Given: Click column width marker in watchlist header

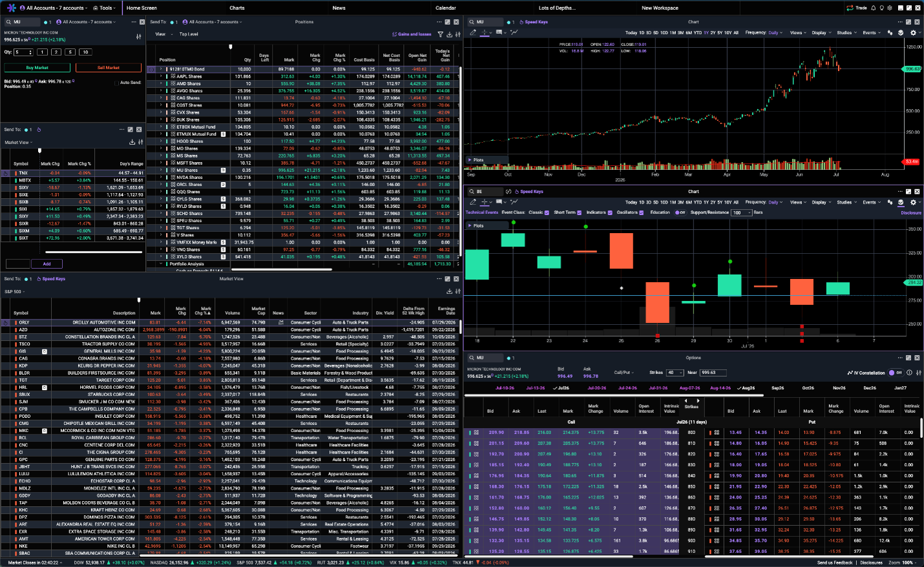Looking at the screenshot, I should click(39, 150).
